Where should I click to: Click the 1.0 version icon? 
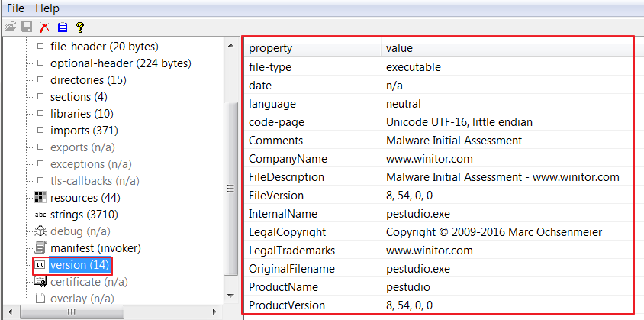[x=40, y=265]
